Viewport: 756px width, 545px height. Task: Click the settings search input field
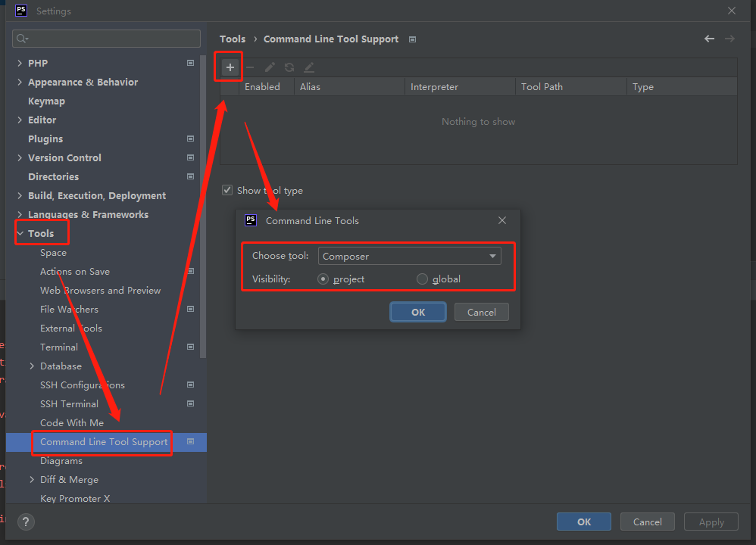tap(106, 39)
